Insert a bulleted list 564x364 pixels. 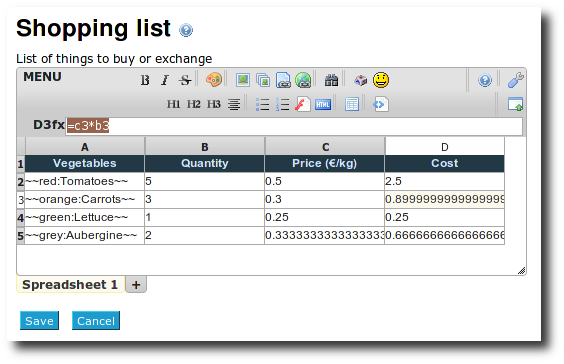[x=263, y=104]
